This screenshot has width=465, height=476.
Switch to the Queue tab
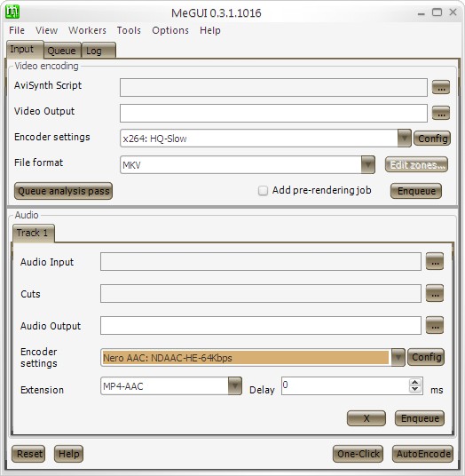tap(62, 51)
